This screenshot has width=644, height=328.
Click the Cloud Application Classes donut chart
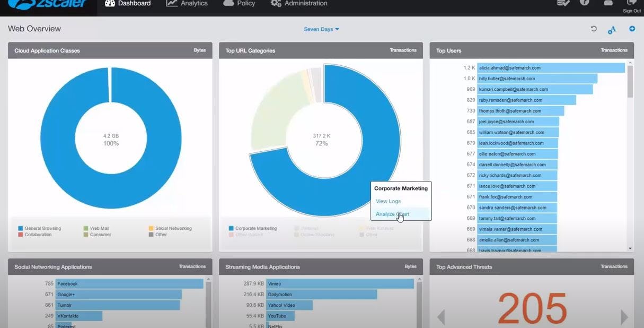click(111, 138)
